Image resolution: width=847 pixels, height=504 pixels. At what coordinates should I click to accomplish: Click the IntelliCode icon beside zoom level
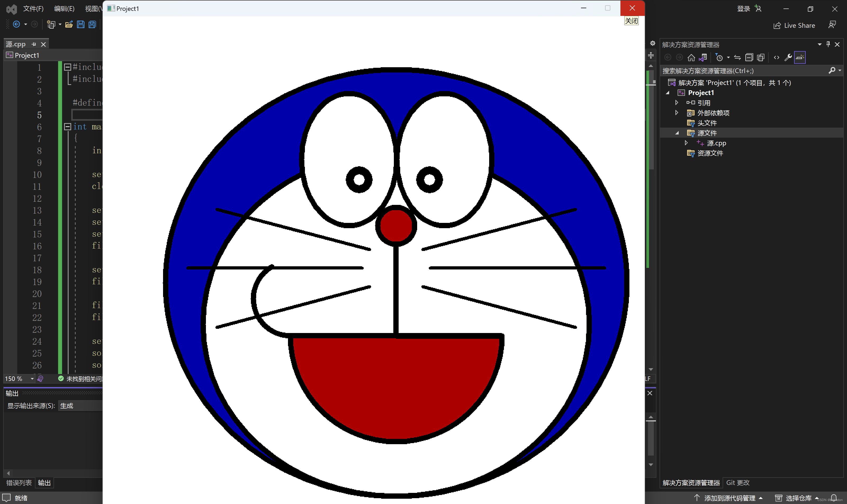pos(40,379)
